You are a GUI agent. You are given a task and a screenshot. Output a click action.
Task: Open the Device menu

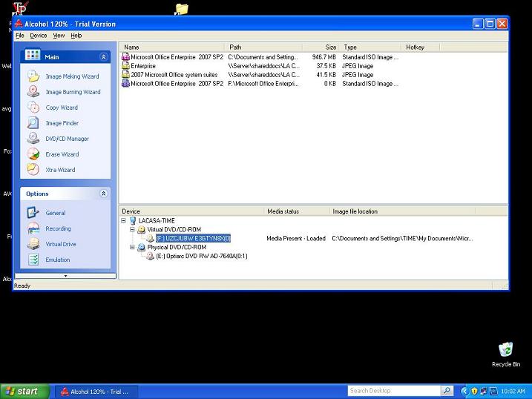(x=39, y=36)
